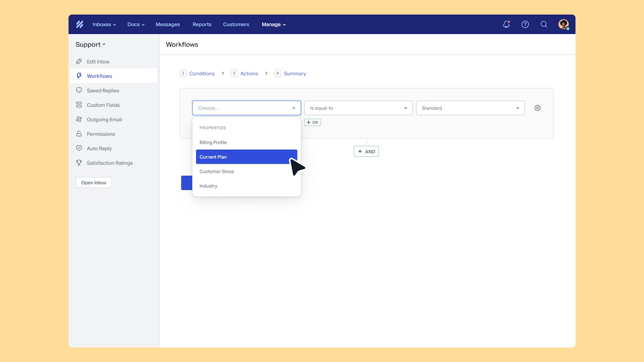Go to the Conditions step

(x=197, y=73)
